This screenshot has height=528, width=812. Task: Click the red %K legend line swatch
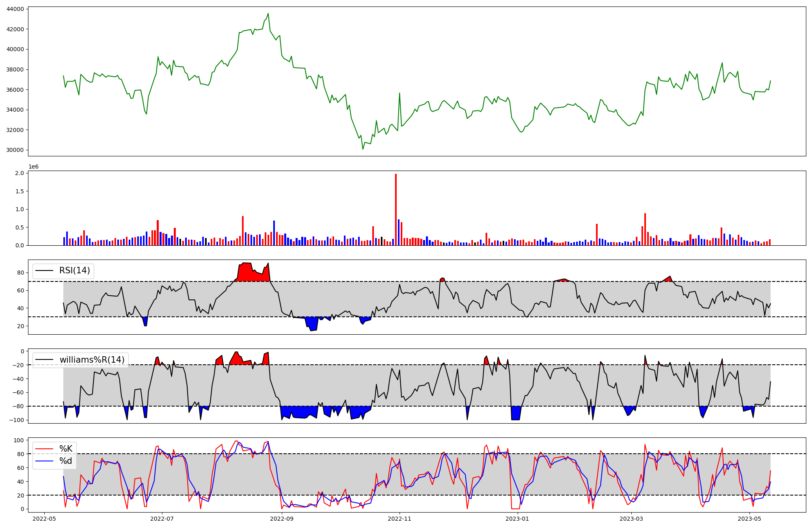(45, 449)
